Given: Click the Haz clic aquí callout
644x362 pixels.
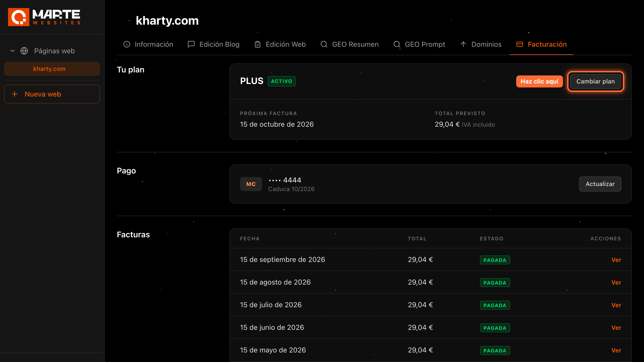Looking at the screenshot, I should tap(539, 81).
